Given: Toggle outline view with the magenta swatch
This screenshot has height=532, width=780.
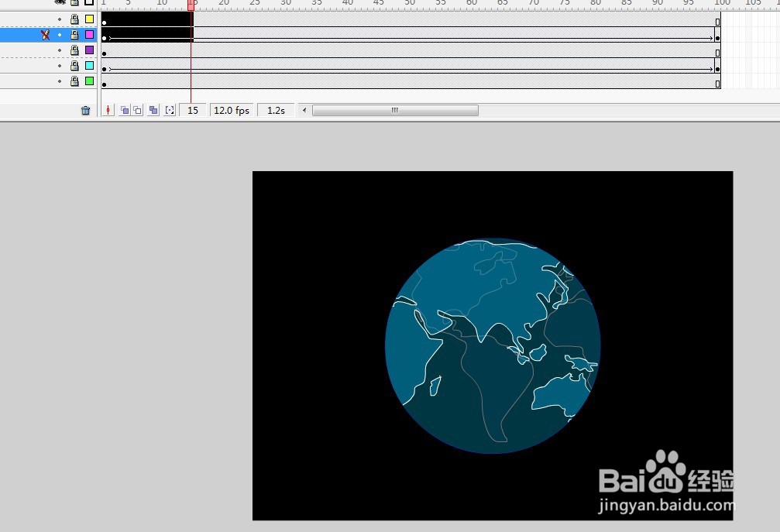Looking at the screenshot, I should (x=90, y=34).
